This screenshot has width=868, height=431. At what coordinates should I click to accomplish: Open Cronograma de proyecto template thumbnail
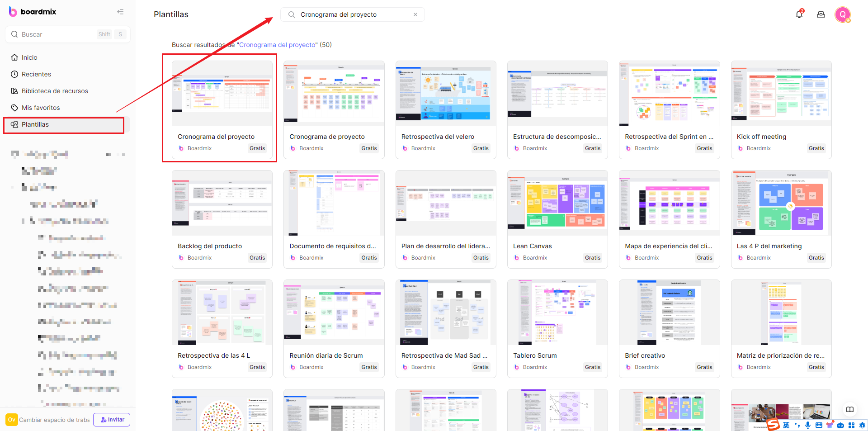[x=334, y=94]
